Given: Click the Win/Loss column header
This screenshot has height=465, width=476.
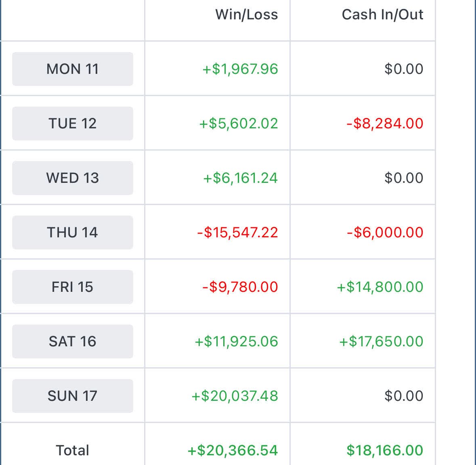Looking at the screenshot, I should coord(247,15).
